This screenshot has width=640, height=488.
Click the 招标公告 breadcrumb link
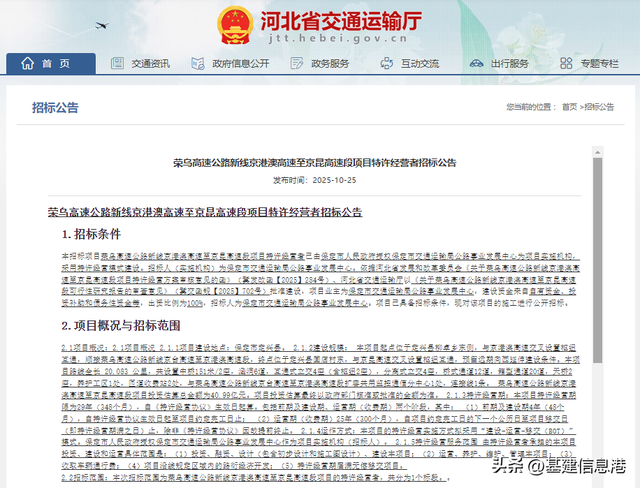click(x=599, y=107)
